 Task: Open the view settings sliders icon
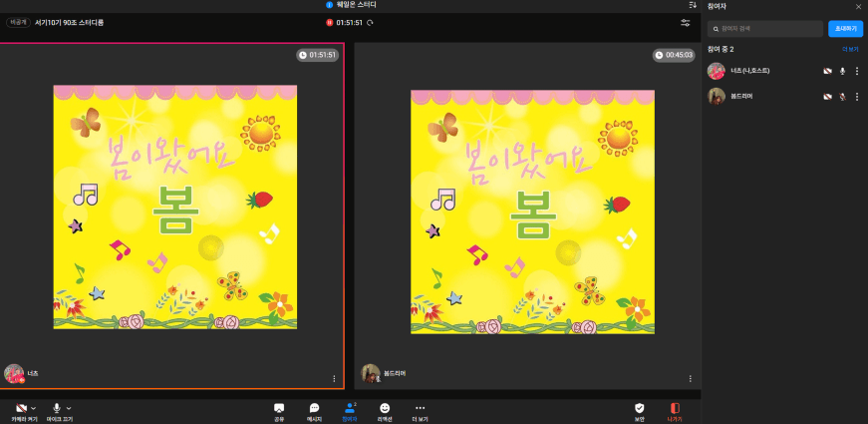pos(686,23)
